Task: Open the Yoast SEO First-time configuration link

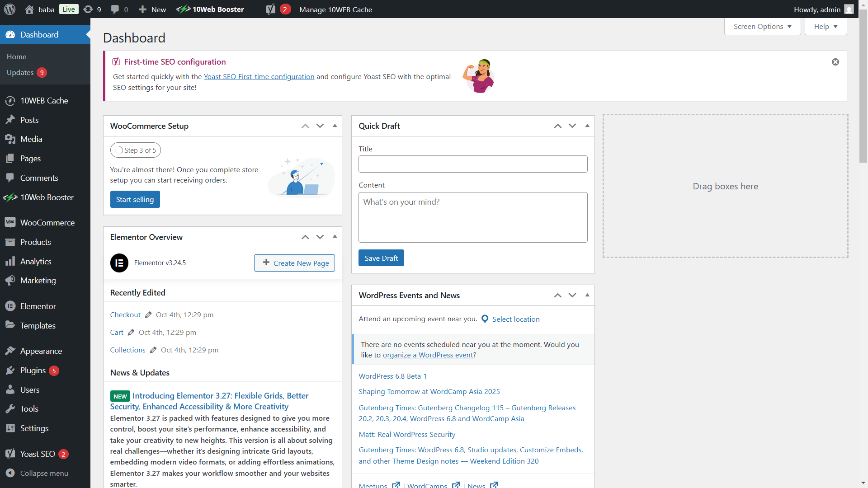Action: pos(259,76)
